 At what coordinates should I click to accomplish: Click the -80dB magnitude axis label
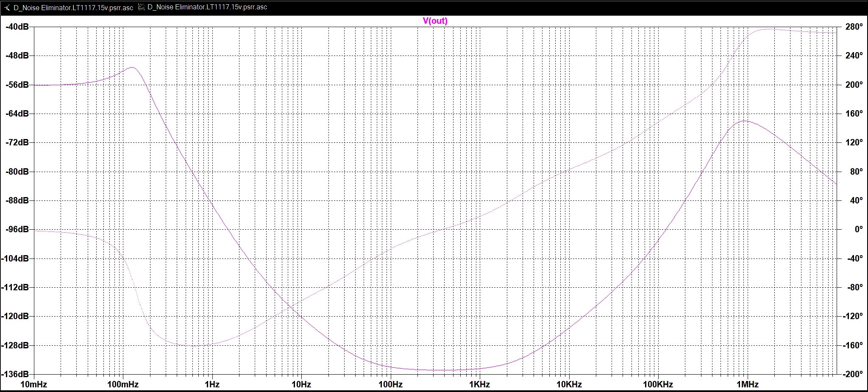click(17, 172)
